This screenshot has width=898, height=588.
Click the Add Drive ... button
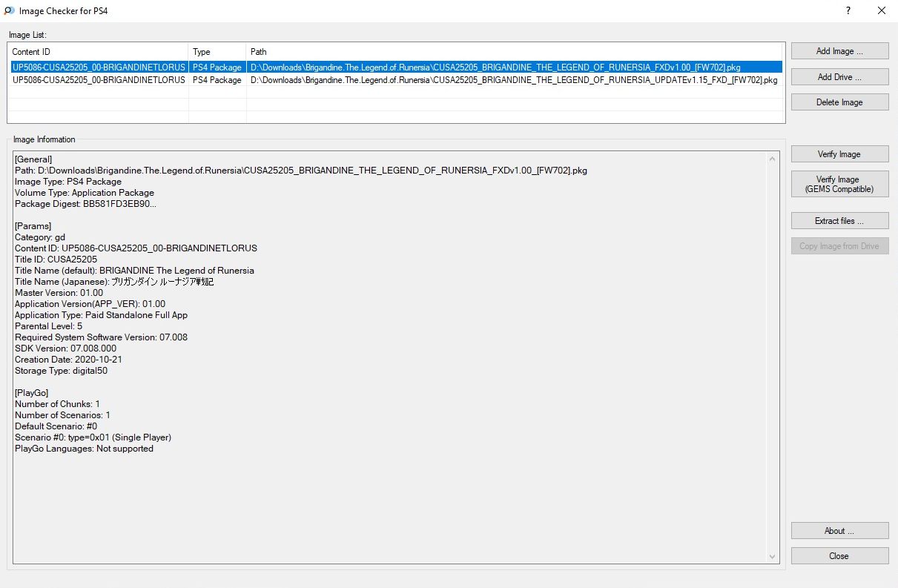[839, 77]
